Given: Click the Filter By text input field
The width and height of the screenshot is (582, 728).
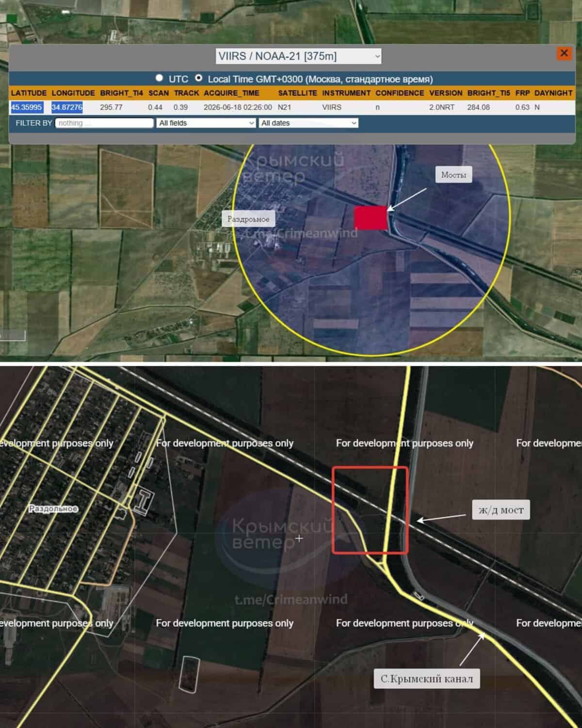Looking at the screenshot, I should 104,123.
